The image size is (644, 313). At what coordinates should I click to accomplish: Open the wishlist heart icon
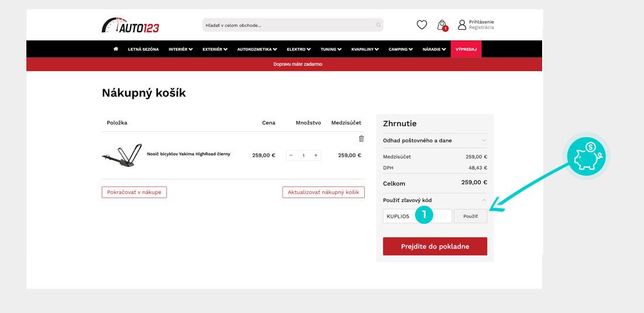[422, 25]
